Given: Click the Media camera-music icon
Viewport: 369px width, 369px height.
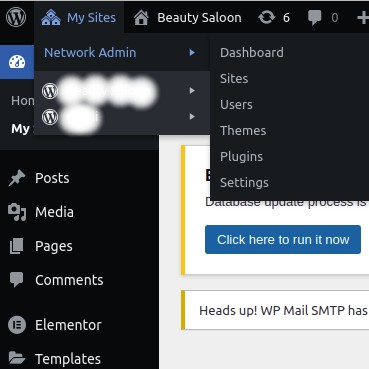Looking at the screenshot, I should [x=17, y=212].
